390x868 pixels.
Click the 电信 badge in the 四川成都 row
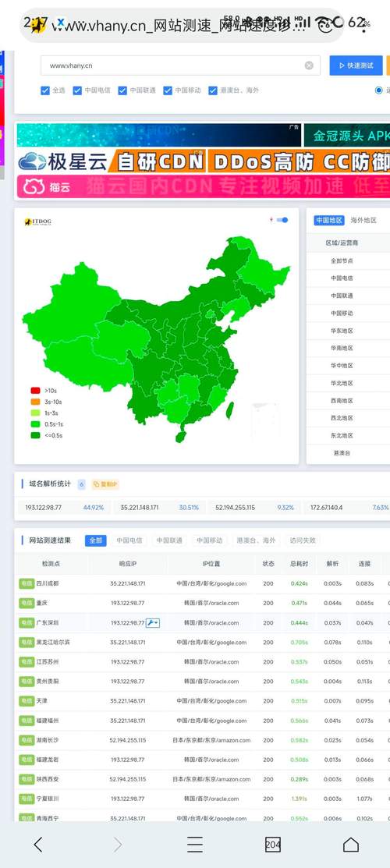coord(27,583)
